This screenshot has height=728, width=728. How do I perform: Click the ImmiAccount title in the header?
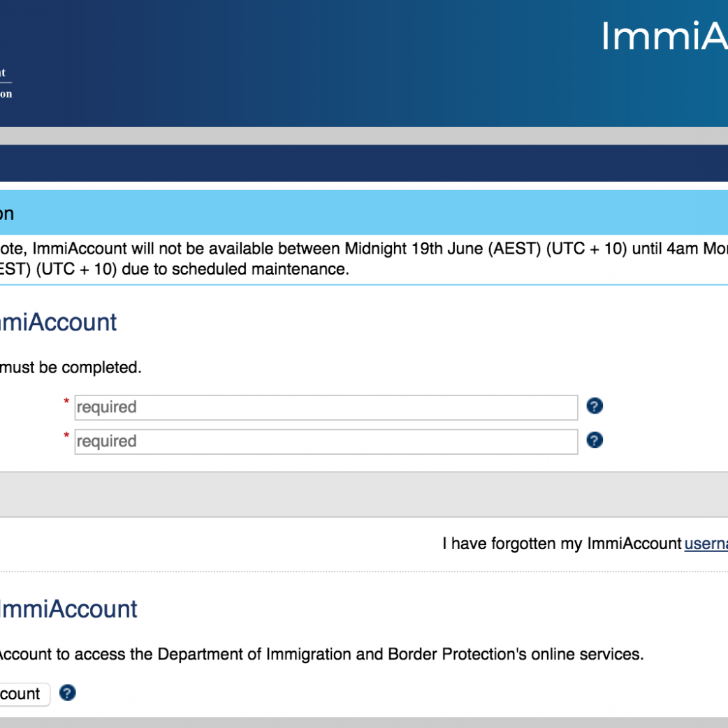[664, 36]
